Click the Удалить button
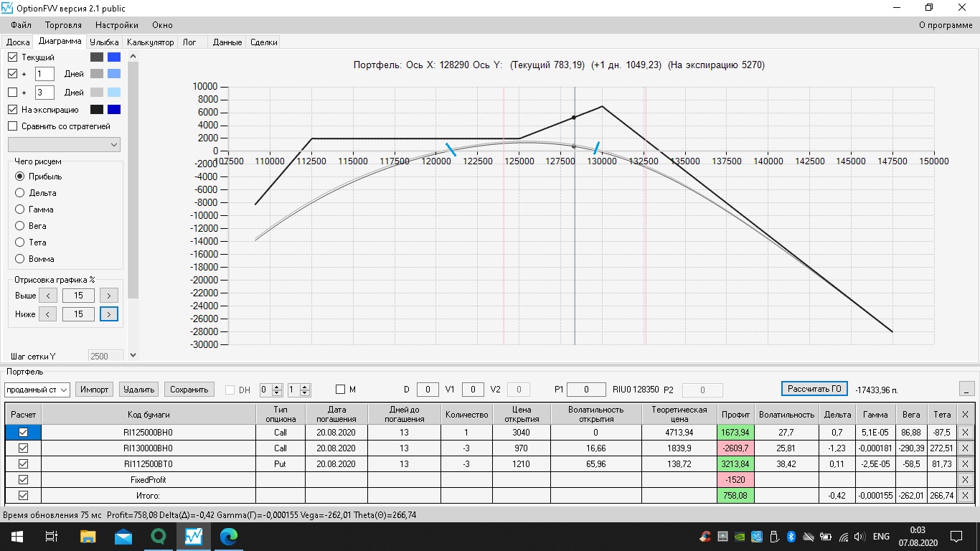The width and height of the screenshot is (980, 551). [x=139, y=390]
